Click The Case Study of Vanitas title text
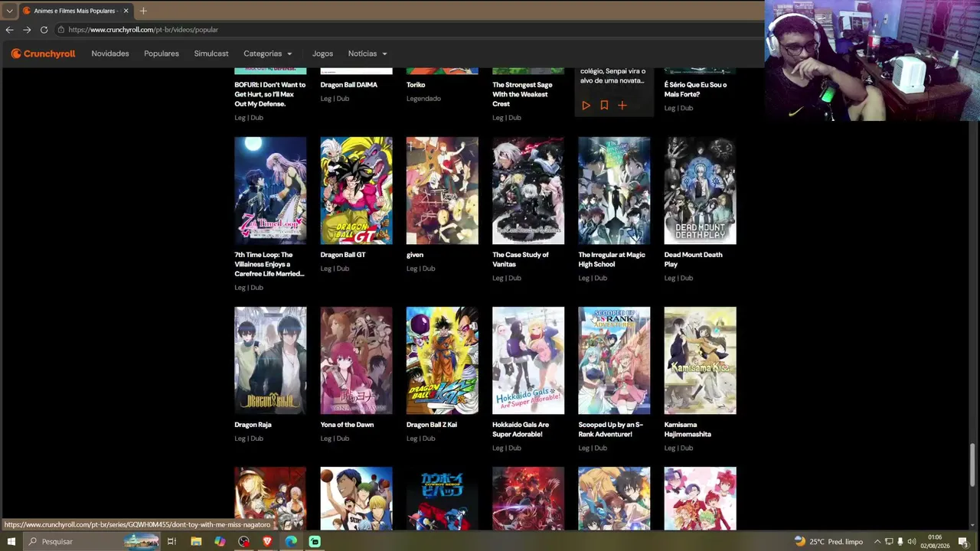The height and width of the screenshot is (551, 980). [521, 259]
